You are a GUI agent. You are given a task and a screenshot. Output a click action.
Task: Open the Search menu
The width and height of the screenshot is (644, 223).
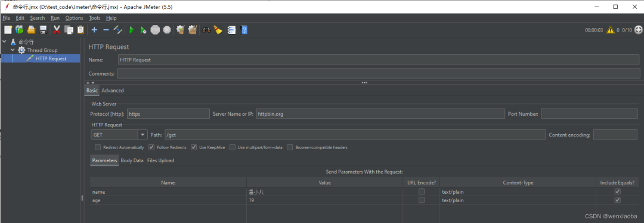pyautogui.click(x=38, y=18)
